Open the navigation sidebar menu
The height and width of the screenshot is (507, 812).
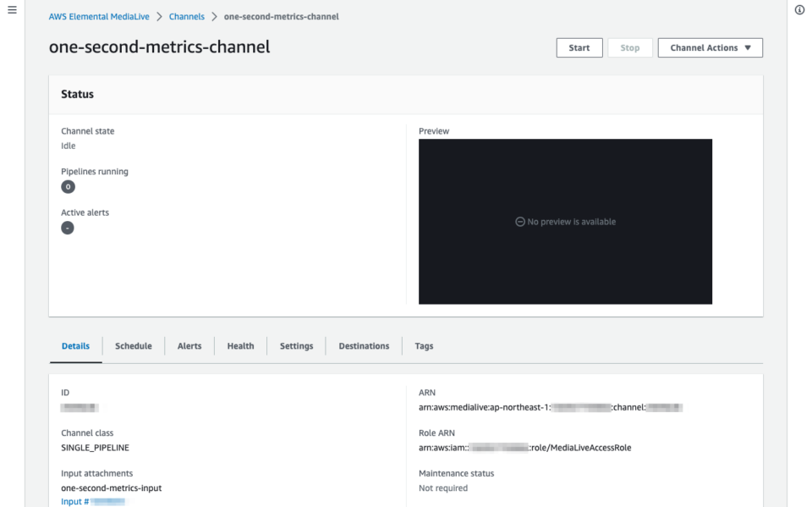(12, 9)
